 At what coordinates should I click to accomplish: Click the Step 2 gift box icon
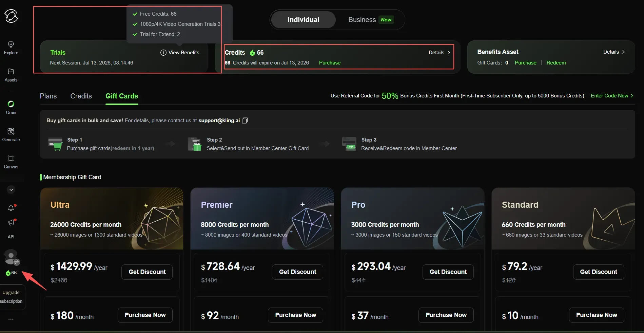195,144
